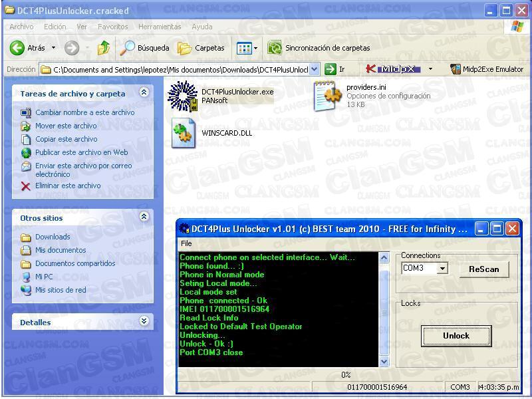Click the publish to Web globe icon
This screenshot has width=532, height=399.
26,153
